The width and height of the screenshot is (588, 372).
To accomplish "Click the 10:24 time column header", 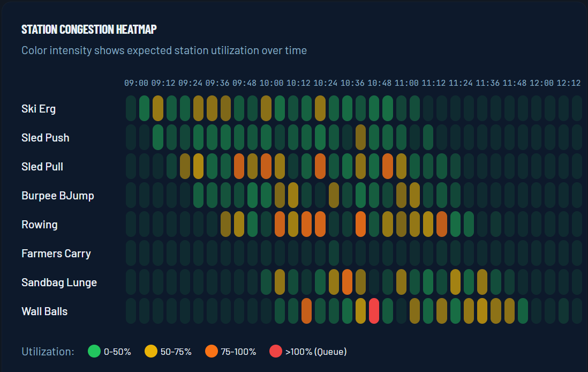I will [x=325, y=83].
